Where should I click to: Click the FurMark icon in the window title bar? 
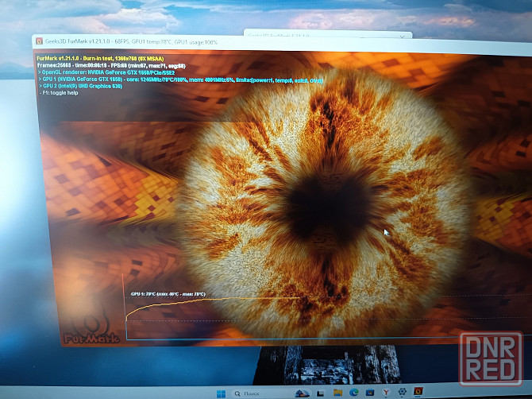[40, 41]
